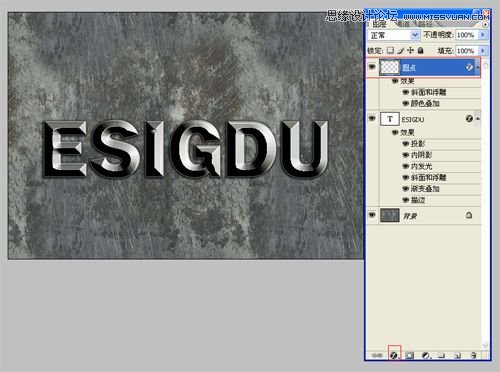Toggle 投影 effect eye icon

pyautogui.click(x=405, y=144)
